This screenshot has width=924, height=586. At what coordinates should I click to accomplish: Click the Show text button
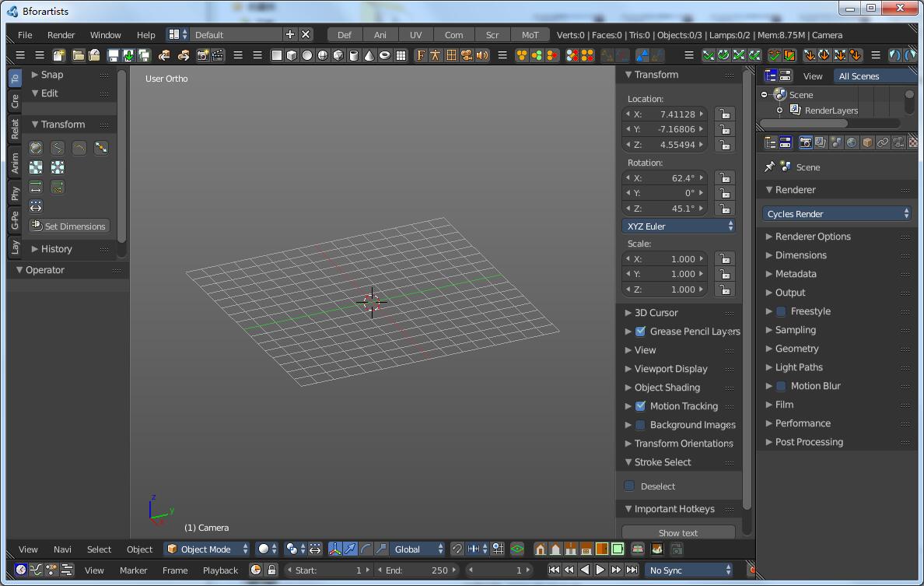tap(678, 532)
